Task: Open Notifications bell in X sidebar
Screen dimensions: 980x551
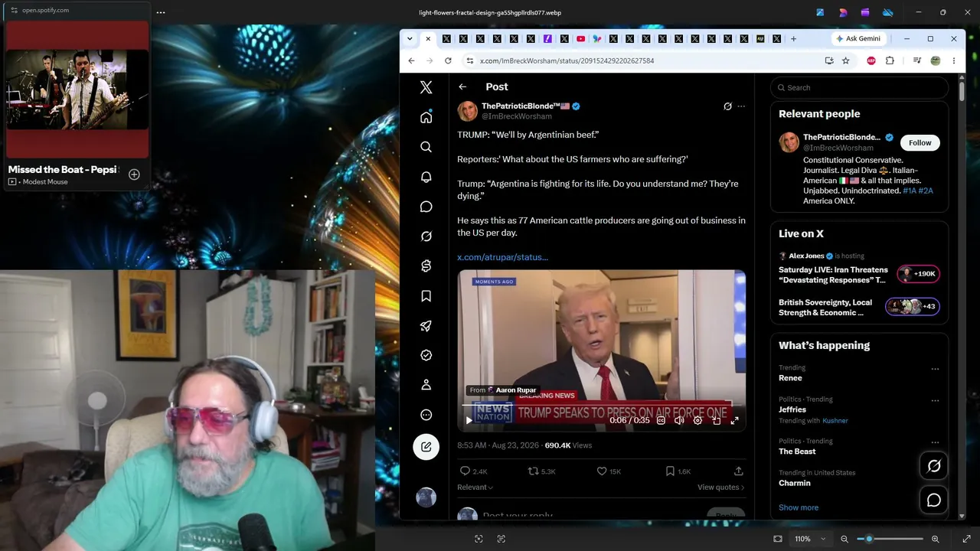Action: coord(426,177)
